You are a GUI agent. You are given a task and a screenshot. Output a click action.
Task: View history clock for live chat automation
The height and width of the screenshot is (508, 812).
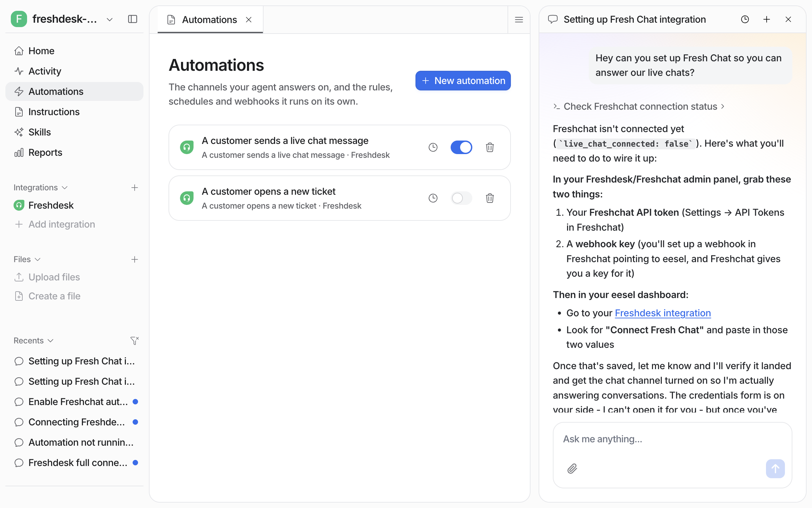click(433, 147)
